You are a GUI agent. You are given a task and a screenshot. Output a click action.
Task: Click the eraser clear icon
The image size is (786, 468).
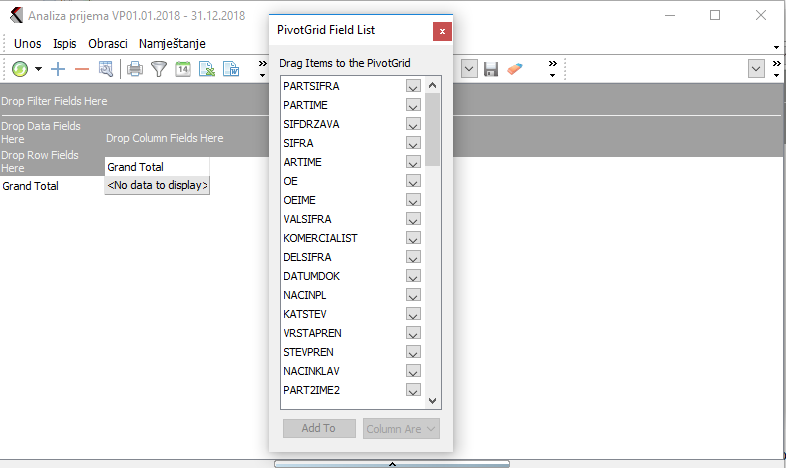[515, 69]
